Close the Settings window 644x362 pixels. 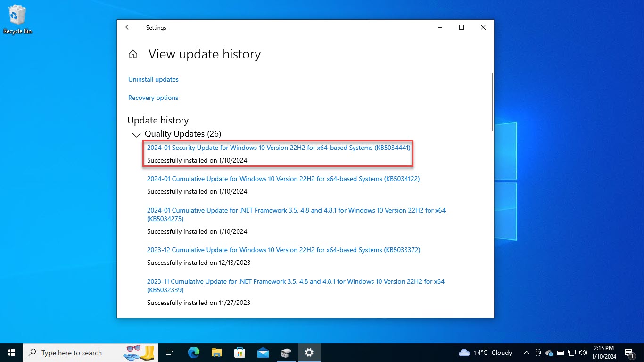(x=483, y=27)
